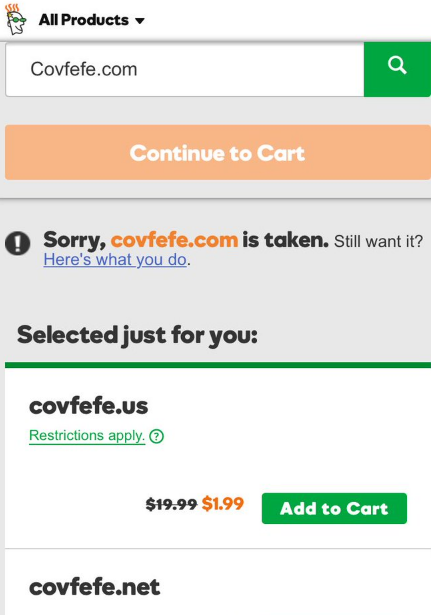Click the GoDaddy mascot logo
The width and height of the screenshot is (431, 615).
pyautogui.click(x=16, y=19)
